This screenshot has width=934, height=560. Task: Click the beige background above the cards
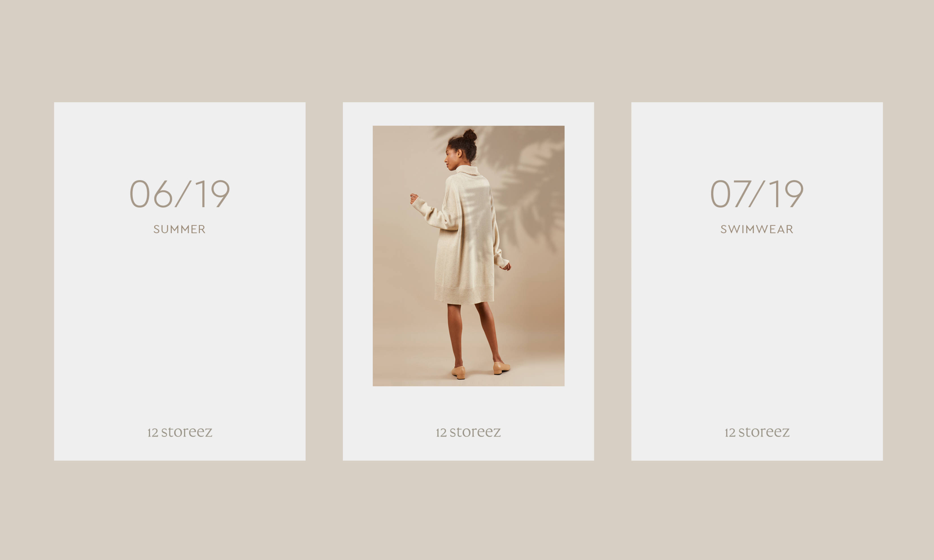[467, 51]
